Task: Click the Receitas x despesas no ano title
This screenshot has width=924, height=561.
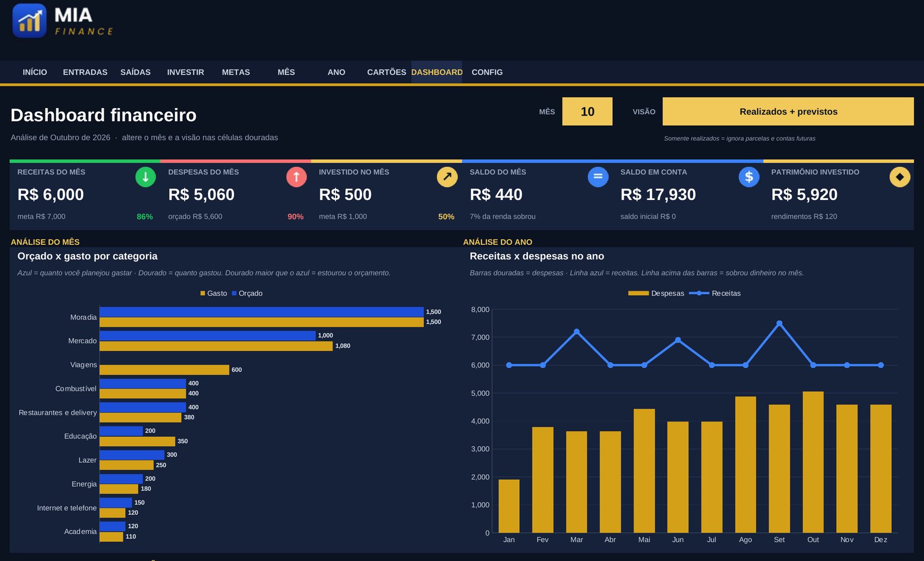Action: [x=537, y=256]
